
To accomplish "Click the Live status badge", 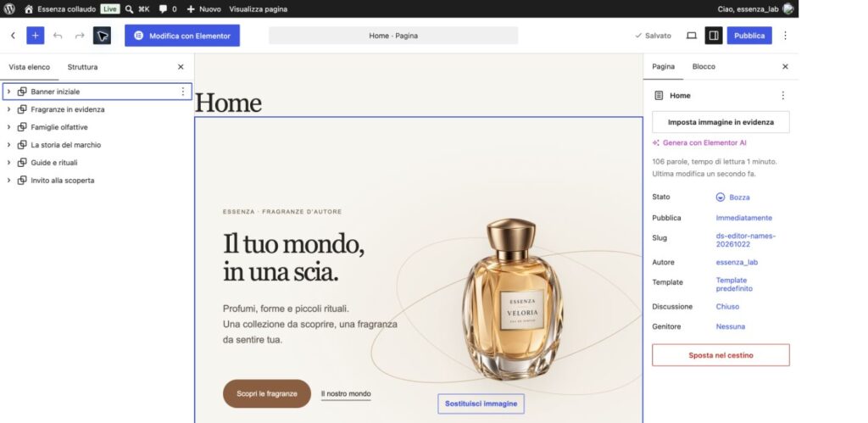I will (x=110, y=8).
